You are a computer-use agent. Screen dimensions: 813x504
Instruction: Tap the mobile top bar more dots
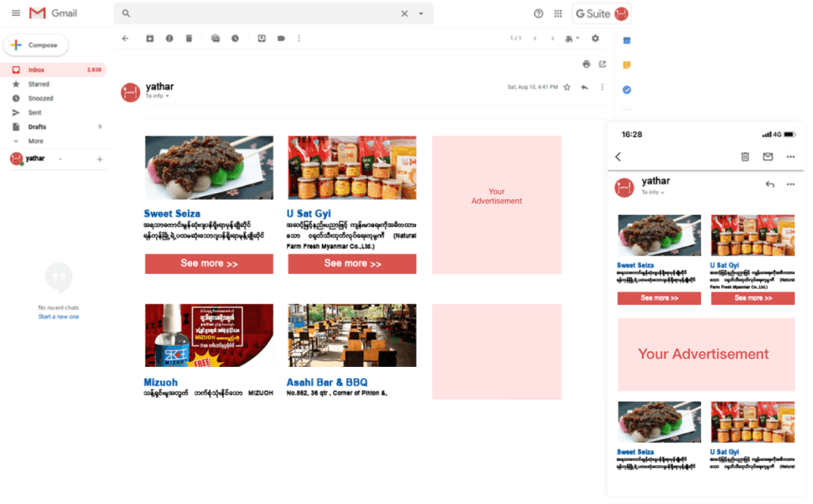point(790,157)
